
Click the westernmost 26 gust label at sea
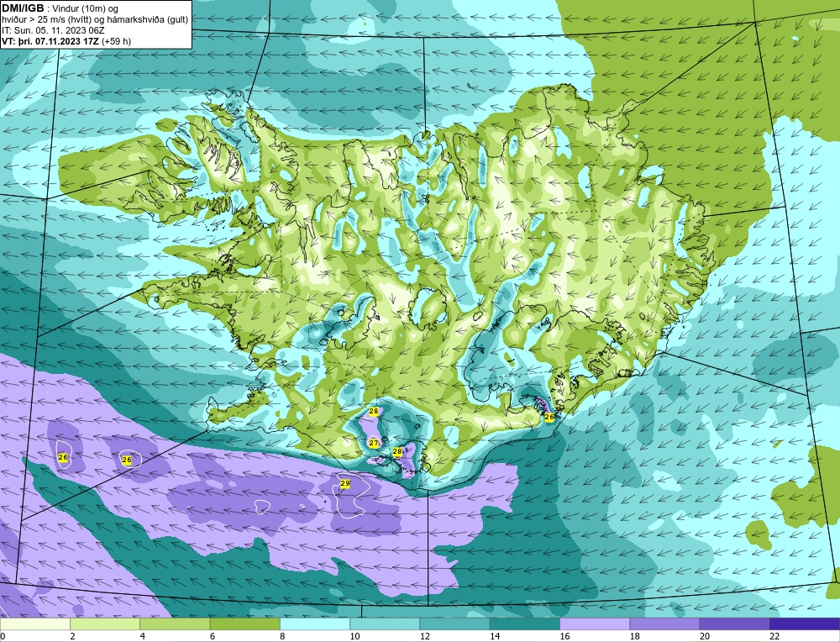(x=63, y=458)
